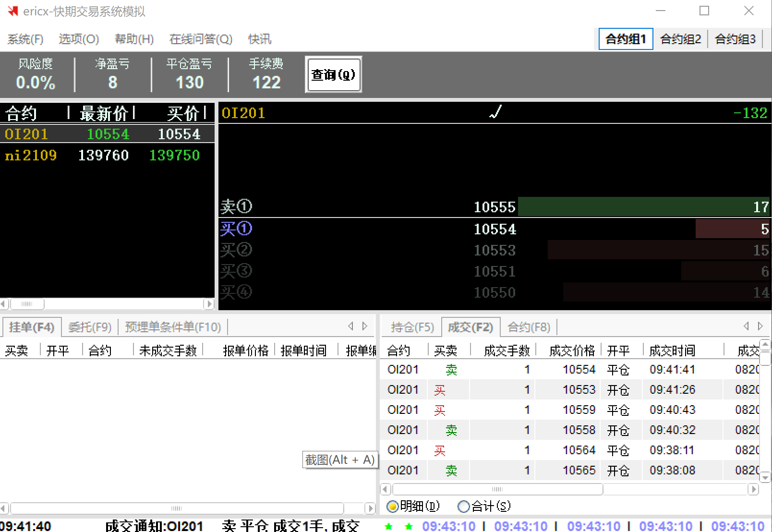
Task: Click the checkmark icon in OI201 header
Action: 495,112
